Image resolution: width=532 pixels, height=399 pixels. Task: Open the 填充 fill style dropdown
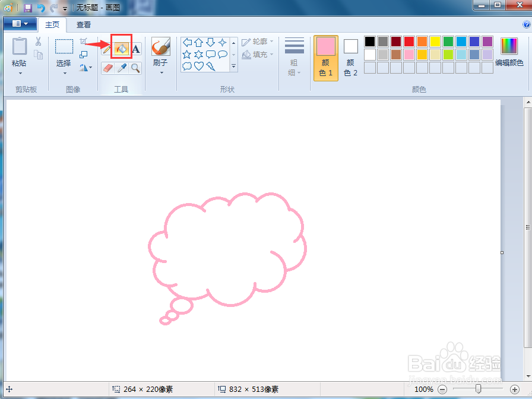click(257, 54)
